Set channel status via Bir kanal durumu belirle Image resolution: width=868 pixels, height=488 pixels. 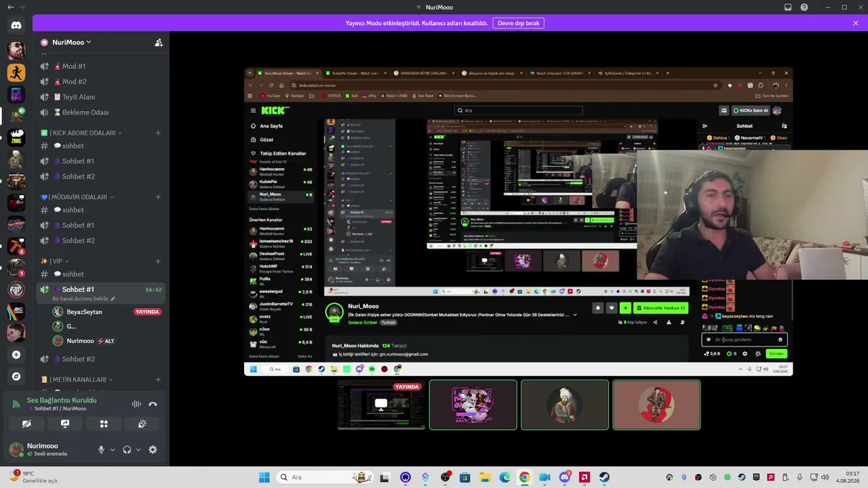pos(84,299)
